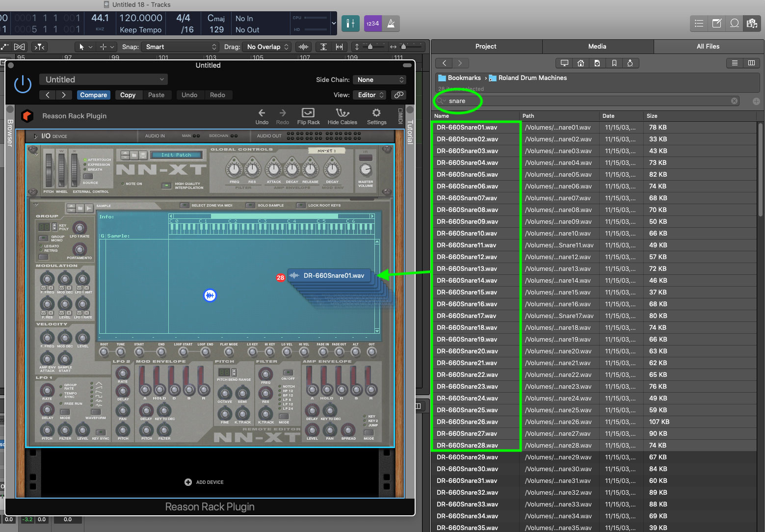Image resolution: width=765 pixels, height=532 pixels.
Task: Select next plugin preset arrow
Action: pyautogui.click(x=64, y=95)
